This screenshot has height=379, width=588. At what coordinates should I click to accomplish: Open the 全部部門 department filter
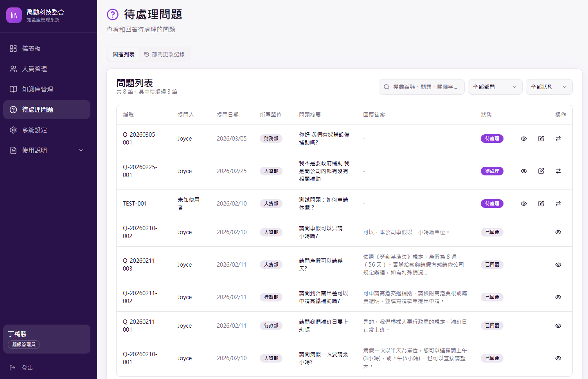(495, 87)
